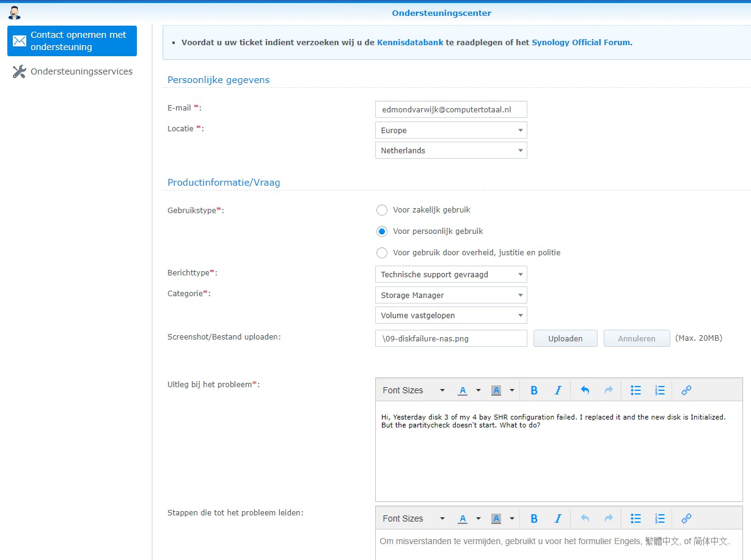
Task: Click inside the problem explanation text area
Action: [559, 451]
